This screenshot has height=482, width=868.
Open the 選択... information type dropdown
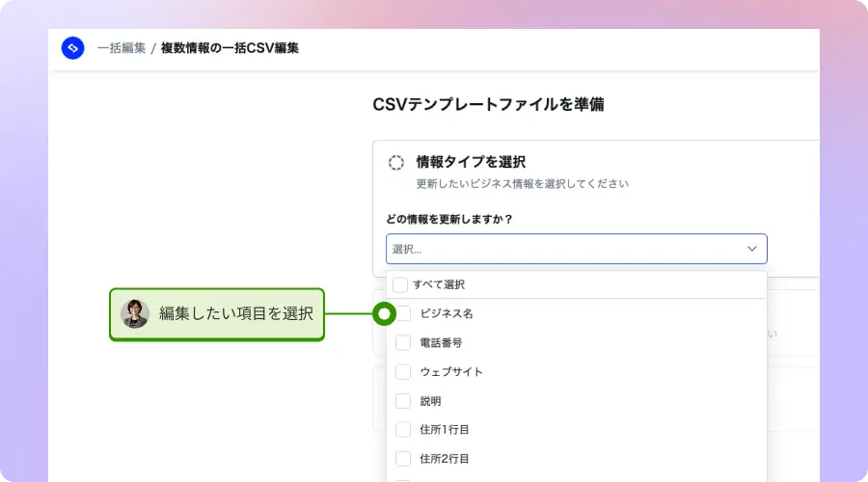click(577, 249)
